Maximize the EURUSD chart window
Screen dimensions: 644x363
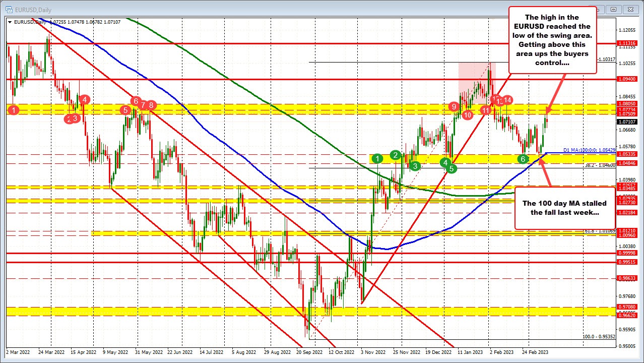click(613, 9)
